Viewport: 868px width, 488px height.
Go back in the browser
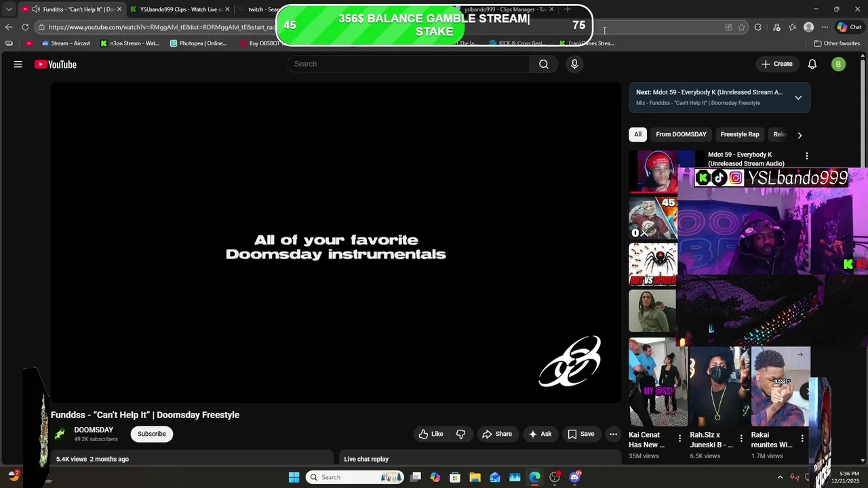click(x=9, y=27)
